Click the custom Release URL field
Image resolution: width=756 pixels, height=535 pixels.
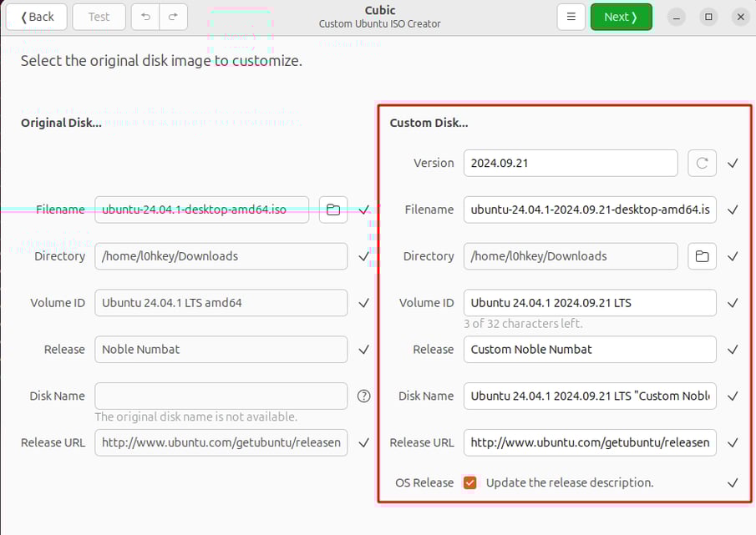point(590,443)
